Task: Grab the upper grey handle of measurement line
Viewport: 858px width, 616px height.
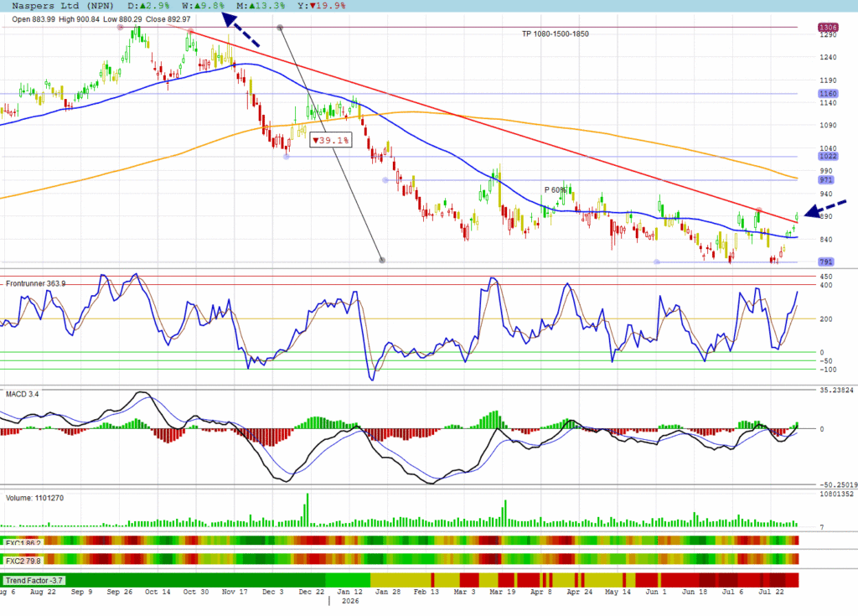Action: (280, 28)
